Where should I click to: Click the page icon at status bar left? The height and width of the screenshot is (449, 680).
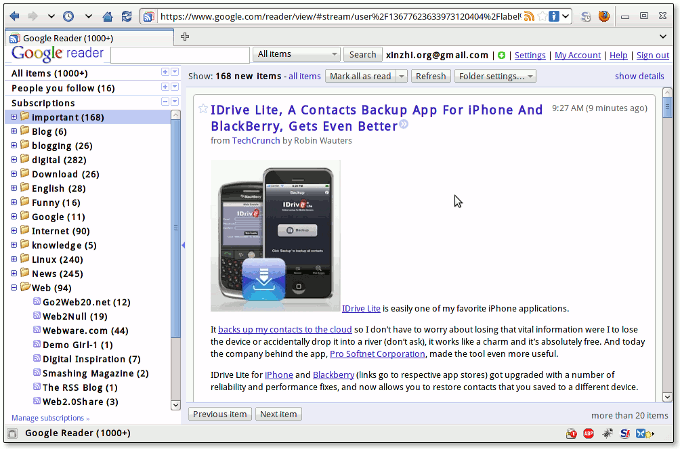tap(13, 433)
